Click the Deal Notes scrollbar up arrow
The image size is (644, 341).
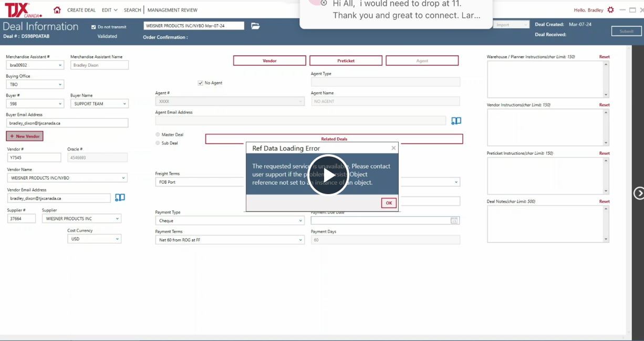coord(606,208)
